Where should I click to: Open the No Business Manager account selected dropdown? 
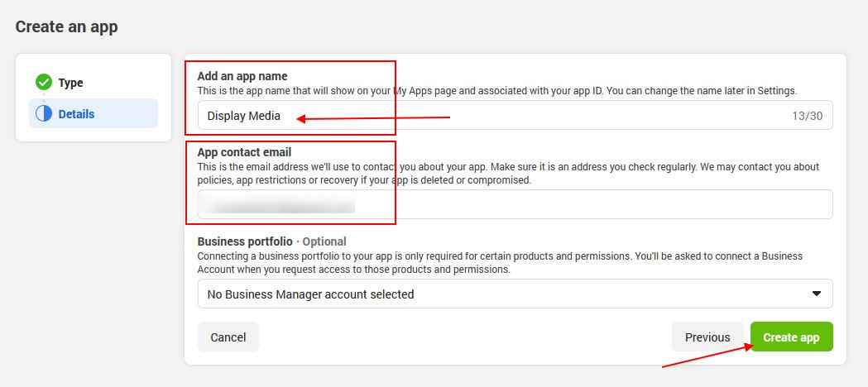point(496,294)
